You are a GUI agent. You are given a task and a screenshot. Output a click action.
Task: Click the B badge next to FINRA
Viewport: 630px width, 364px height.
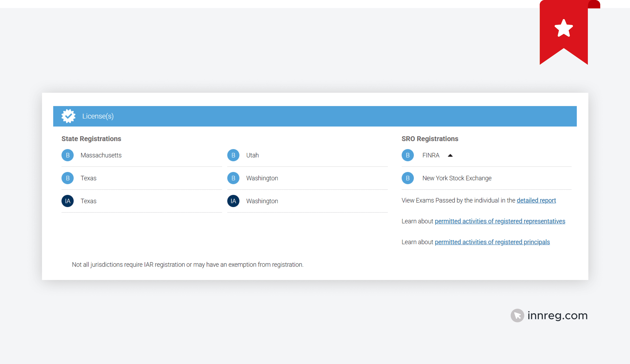point(408,155)
